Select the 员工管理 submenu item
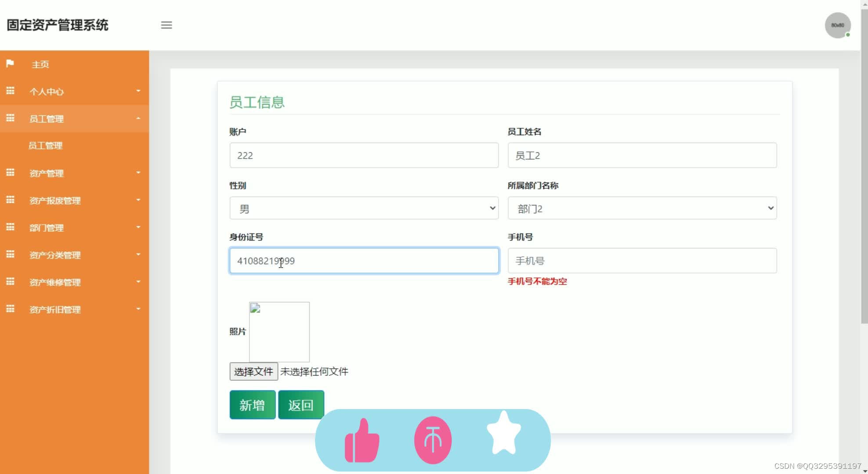 pos(45,146)
